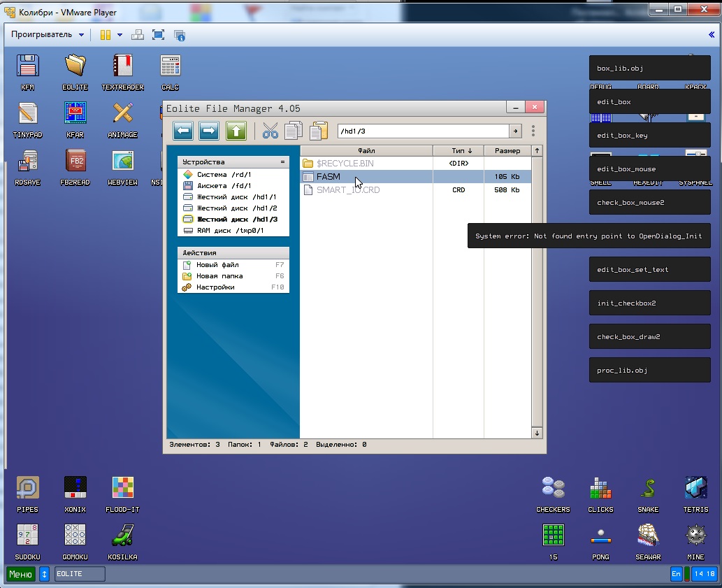Click the file list scrollbar down arrow
The height and width of the screenshot is (588, 722).
pos(537,433)
